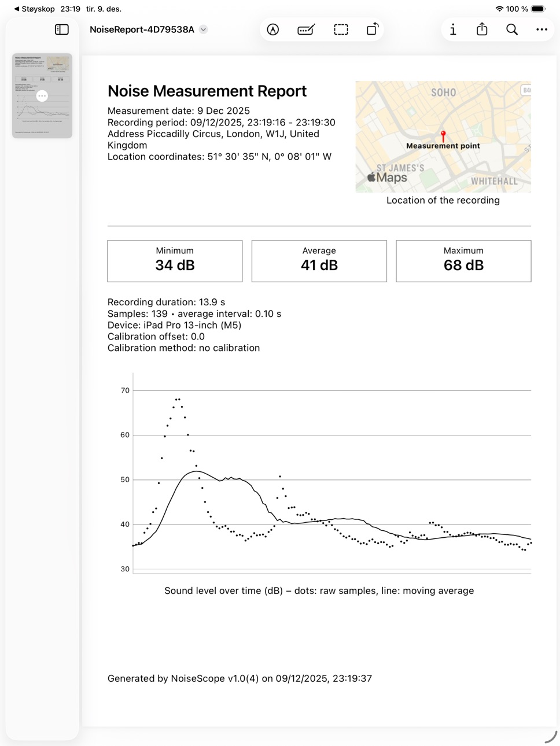Tap the page curl corner indicator
This screenshot has height=746, width=560.
pyautogui.click(x=550, y=736)
